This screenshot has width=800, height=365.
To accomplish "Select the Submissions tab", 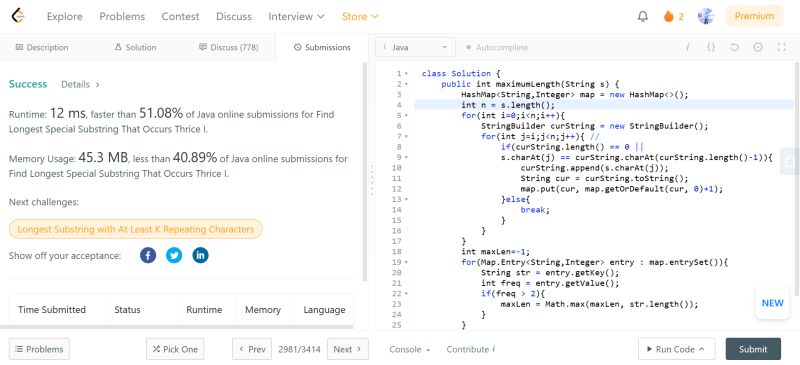I will [x=322, y=47].
